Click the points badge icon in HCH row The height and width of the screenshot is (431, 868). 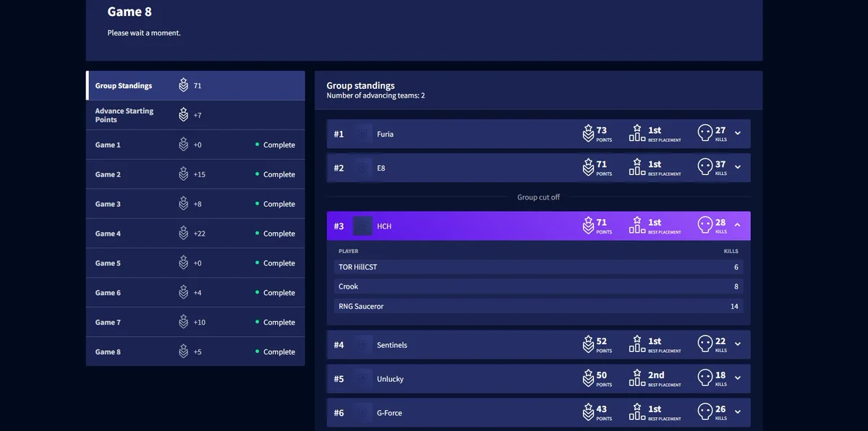(588, 226)
